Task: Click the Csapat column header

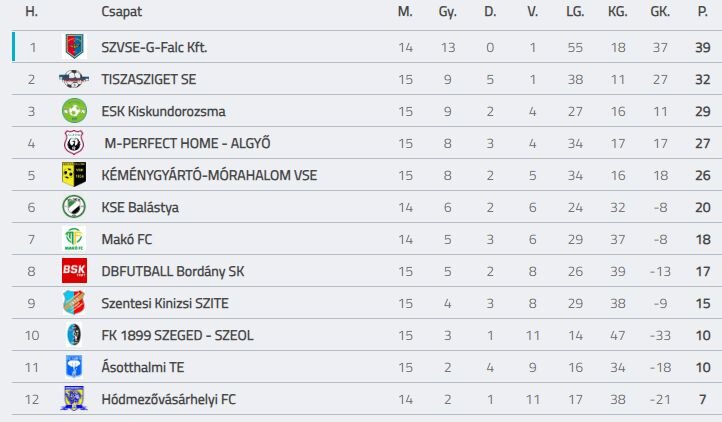Action: point(121,12)
